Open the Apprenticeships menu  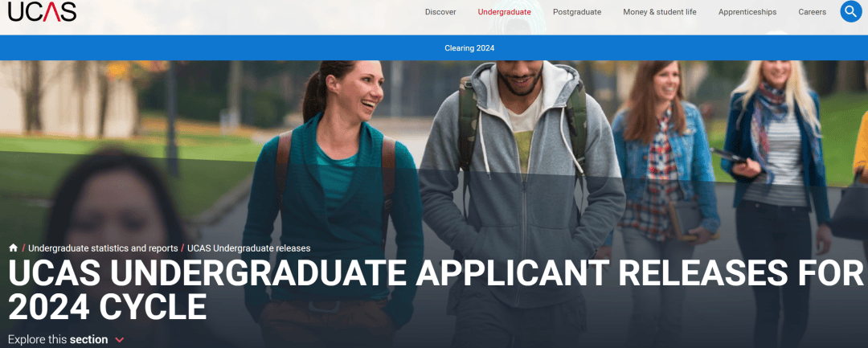(747, 11)
